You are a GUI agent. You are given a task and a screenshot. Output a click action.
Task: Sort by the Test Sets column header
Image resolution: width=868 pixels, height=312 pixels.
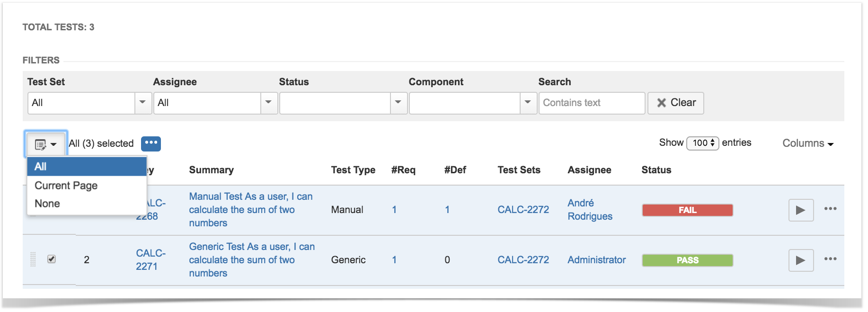pyautogui.click(x=519, y=170)
